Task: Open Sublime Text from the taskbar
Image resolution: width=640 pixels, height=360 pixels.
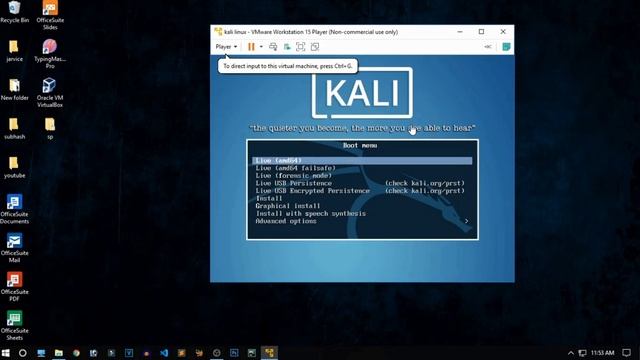Action: 182,353
